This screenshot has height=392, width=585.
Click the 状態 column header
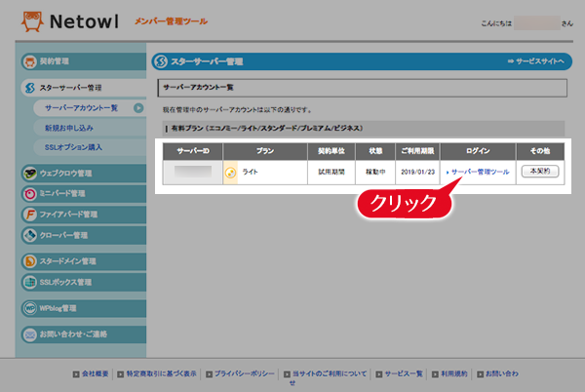pyautogui.click(x=375, y=151)
